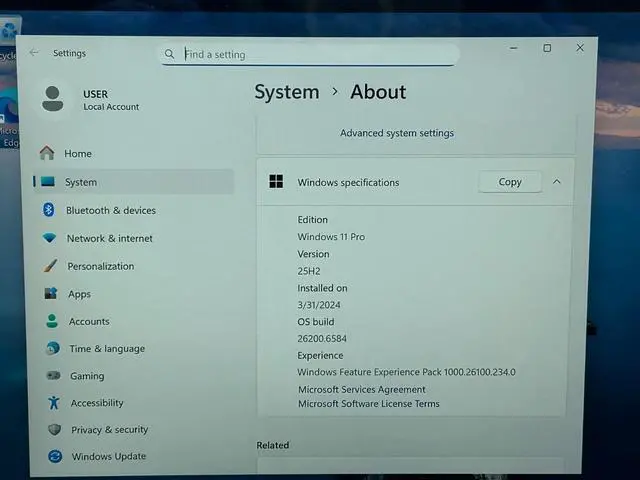The width and height of the screenshot is (640, 480).
Task: Click the Windows logo beside specifications
Action: click(276, 182)
